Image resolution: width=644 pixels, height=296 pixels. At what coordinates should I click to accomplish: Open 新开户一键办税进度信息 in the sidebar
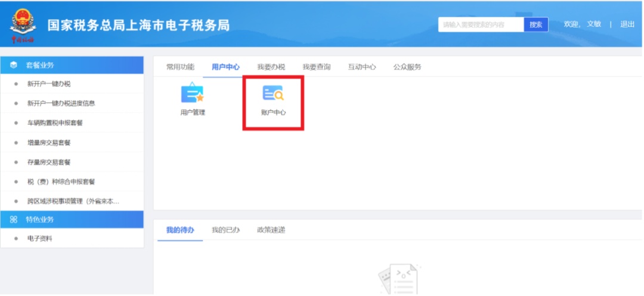61,103
